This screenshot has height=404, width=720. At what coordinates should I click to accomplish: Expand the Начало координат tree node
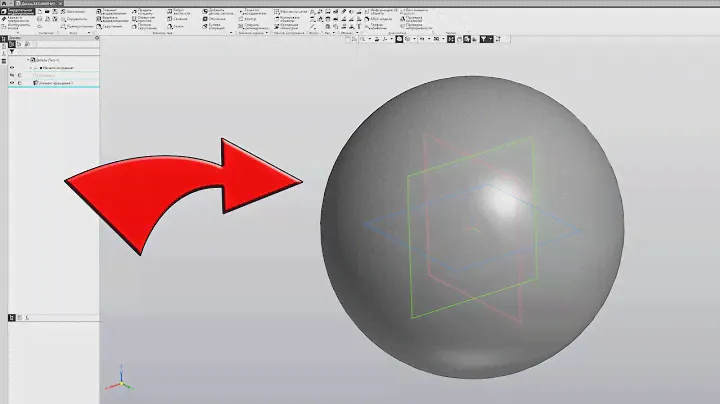(32, 67)
